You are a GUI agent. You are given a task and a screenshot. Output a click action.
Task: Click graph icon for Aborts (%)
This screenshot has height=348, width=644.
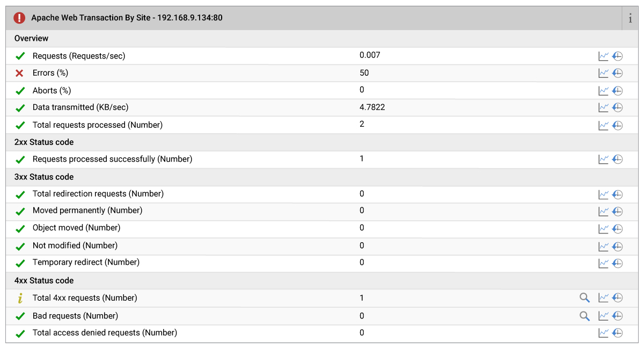click(603, 91)
